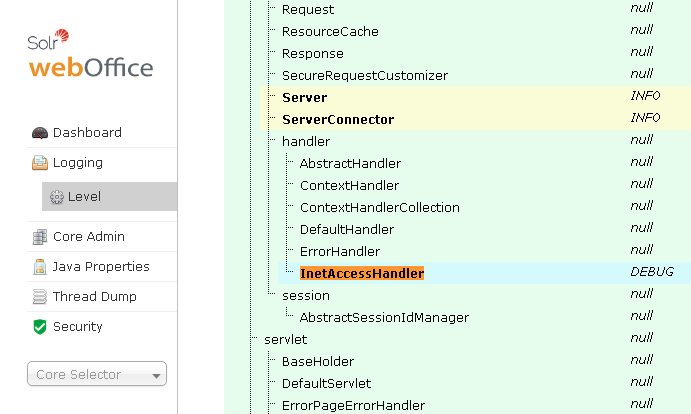The width and height of the screenshot is (691, 414).
Task: Click the Thread Dump icon
Action: (40, 297)
